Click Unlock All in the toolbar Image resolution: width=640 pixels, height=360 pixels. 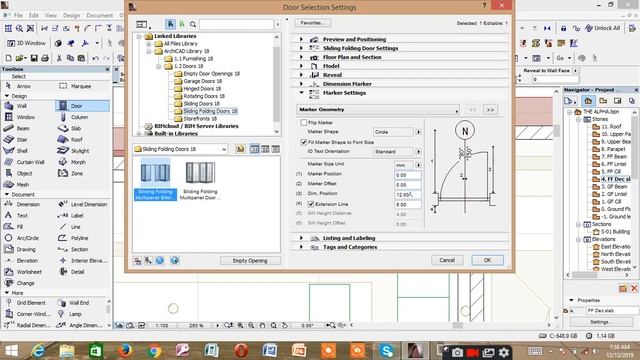click(602, 28)
